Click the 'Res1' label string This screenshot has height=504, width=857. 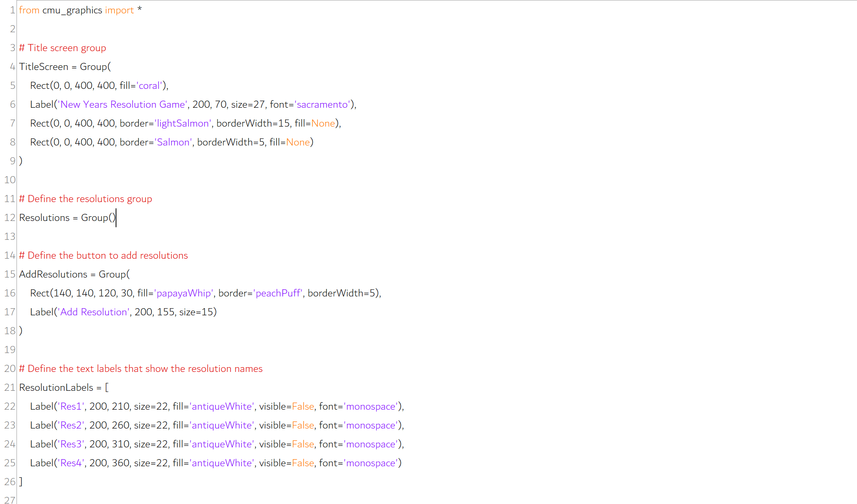tap(71, 407)
